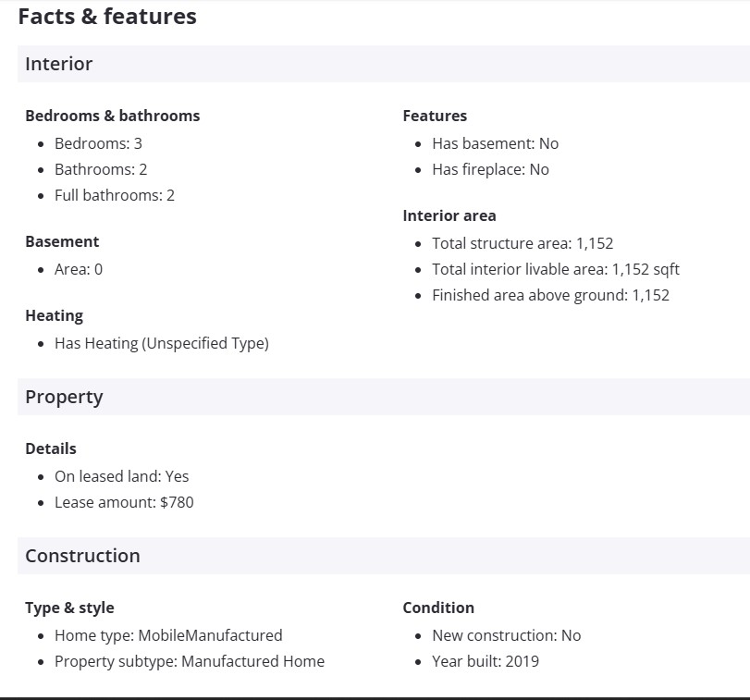
Task: Click Has Heating (Unspecified Type) text
Action: (x=162, y=343)
